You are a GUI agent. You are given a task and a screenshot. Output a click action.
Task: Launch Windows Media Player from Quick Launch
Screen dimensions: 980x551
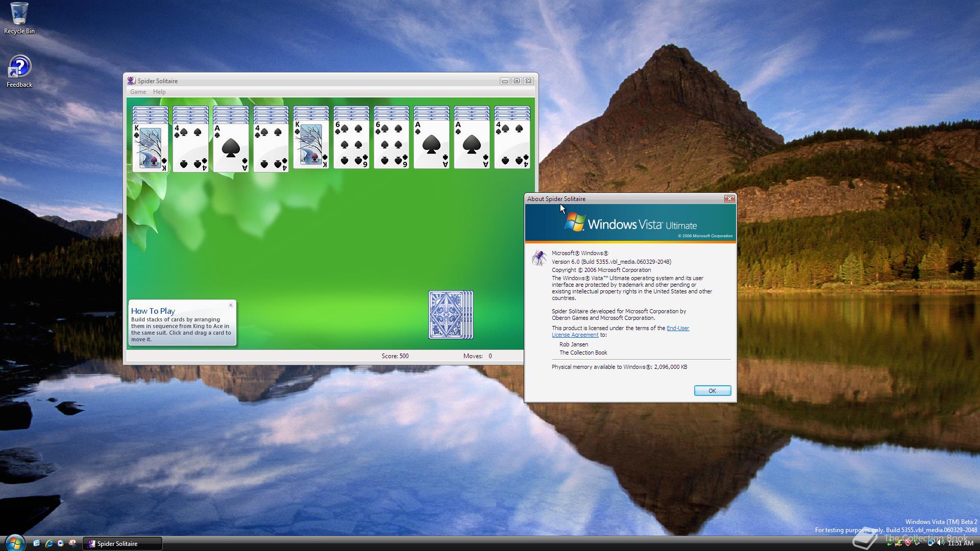61,543
